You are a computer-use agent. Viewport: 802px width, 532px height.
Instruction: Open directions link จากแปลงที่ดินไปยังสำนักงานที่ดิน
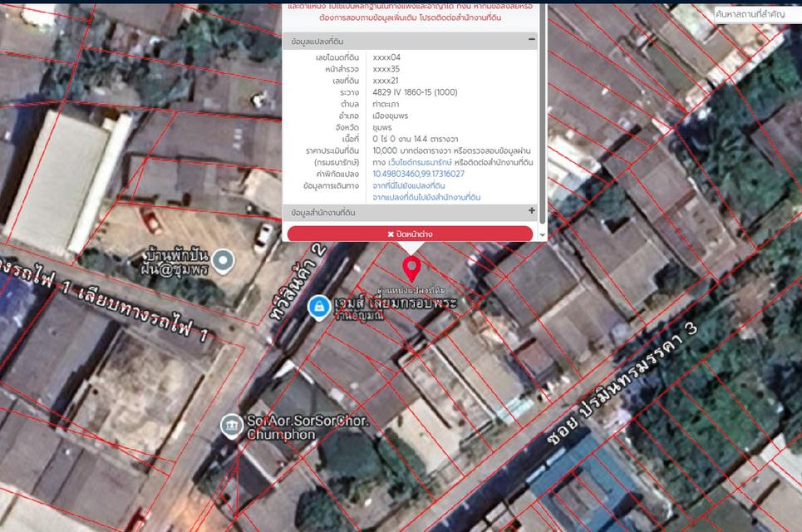[426, 198]
